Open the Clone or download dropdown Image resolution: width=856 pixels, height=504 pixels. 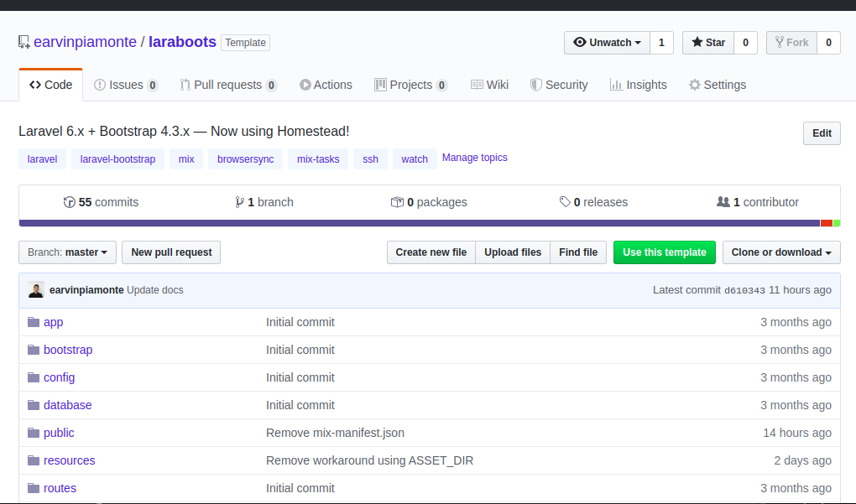click(x=780, y=252)
